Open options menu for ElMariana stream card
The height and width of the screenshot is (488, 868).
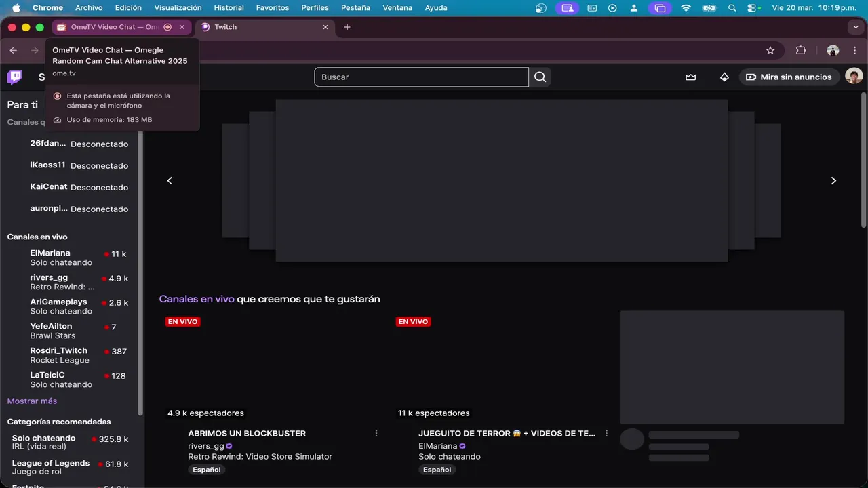(607, 433)
